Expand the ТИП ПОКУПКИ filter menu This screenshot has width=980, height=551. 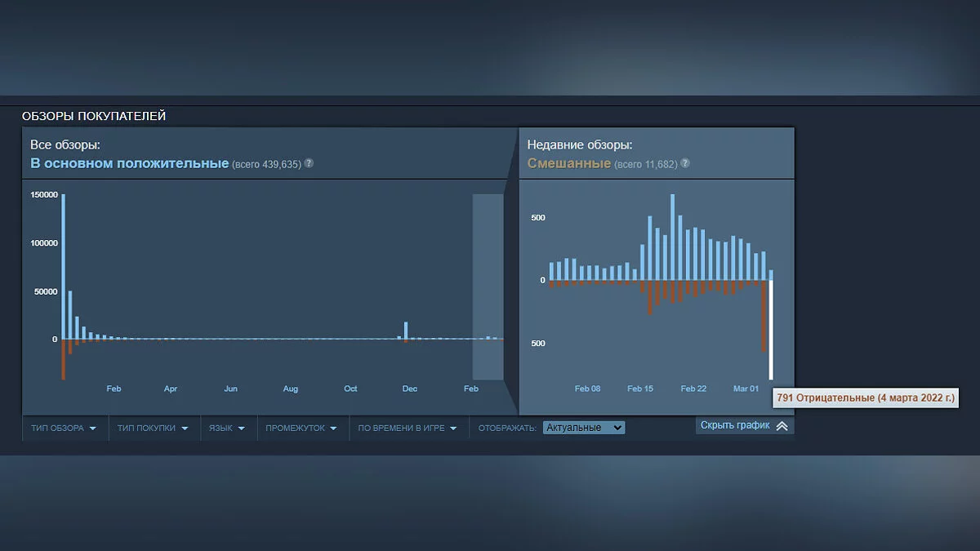(x=153, y=428)
